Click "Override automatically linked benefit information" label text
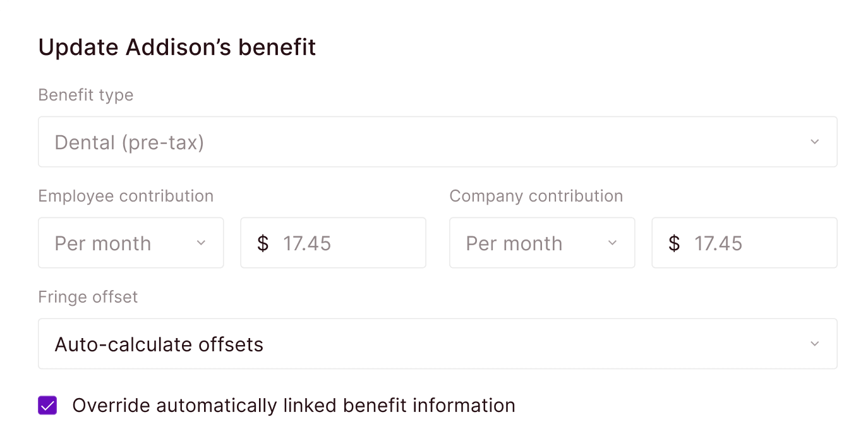Image resolution: width=868 pixels, height=436 pixels. [294, 406]
